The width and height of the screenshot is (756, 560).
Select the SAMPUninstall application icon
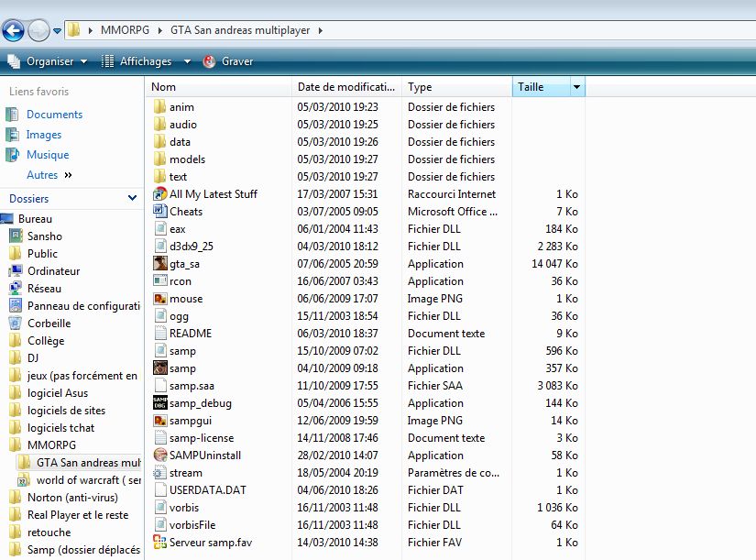point(160,455)
